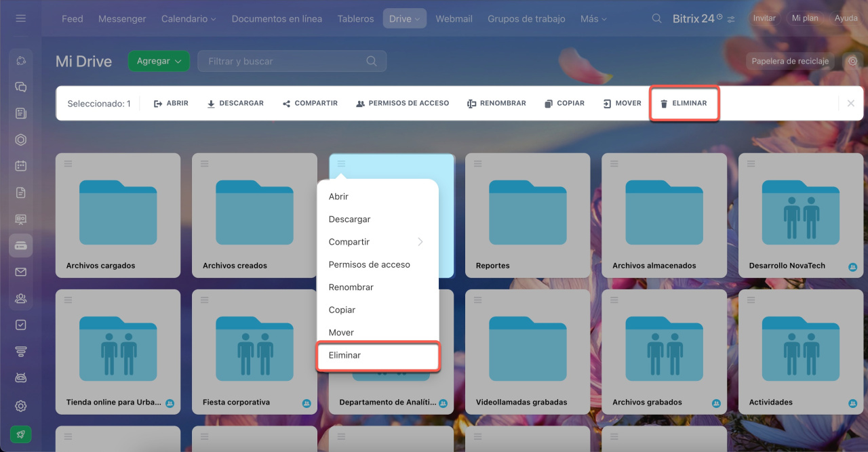Viewport: 868px width, 452px height.
Task: Choose Descargar in the context menu
Action: [x=378, y=220]
